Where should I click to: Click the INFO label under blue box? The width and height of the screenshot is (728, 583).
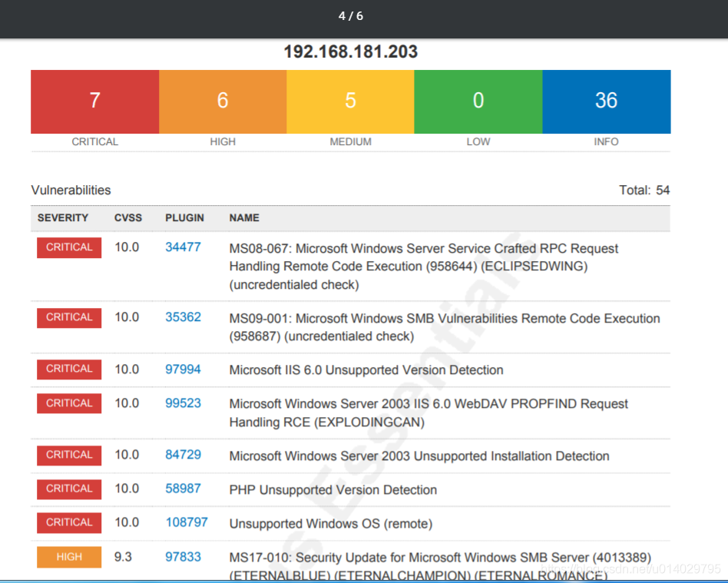[607, 141]
